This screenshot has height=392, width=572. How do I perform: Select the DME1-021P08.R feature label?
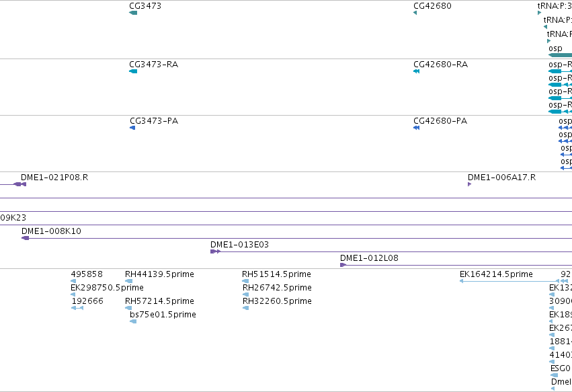pos(54,178)
